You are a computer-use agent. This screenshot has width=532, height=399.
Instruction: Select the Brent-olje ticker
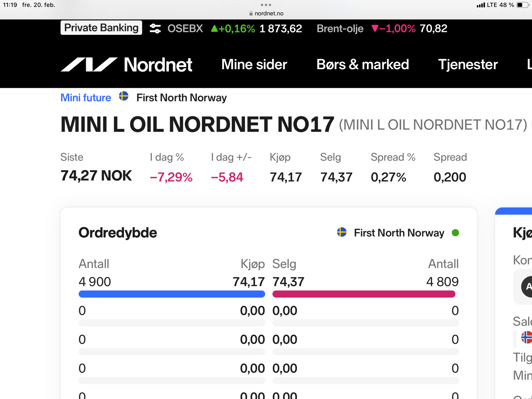coord(340,29)
